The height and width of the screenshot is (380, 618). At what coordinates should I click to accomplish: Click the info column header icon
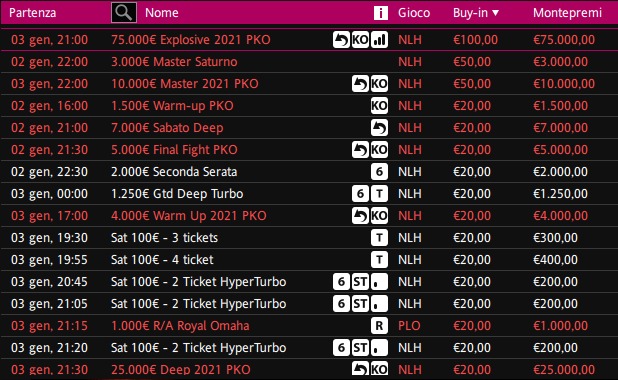click(381, 13)
